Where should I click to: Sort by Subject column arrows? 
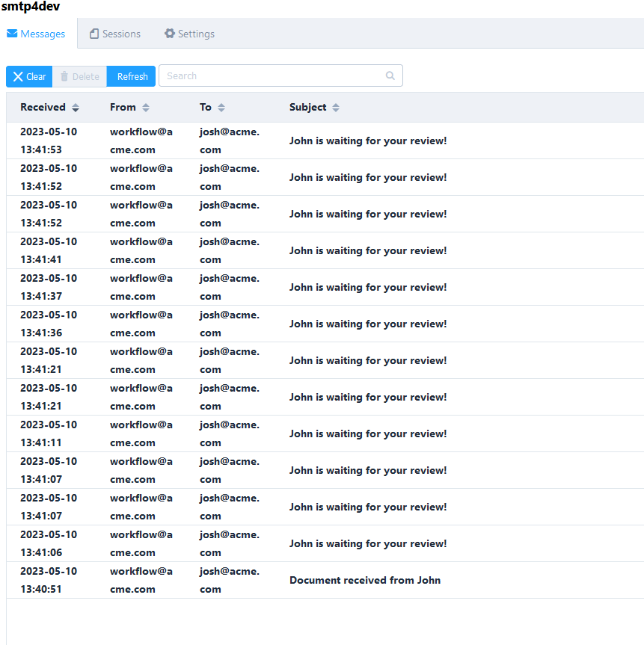coord(336,108)
